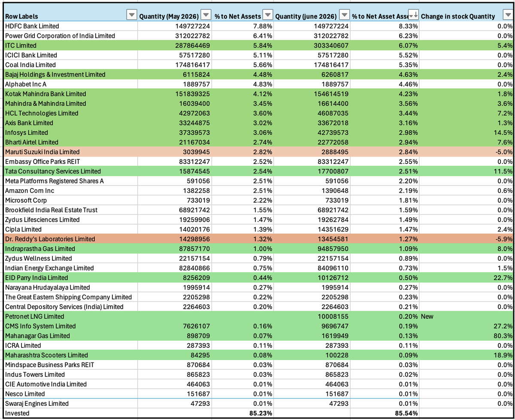Click the -5.0% change cell
The image size is (515, 420).
point(466,152)
